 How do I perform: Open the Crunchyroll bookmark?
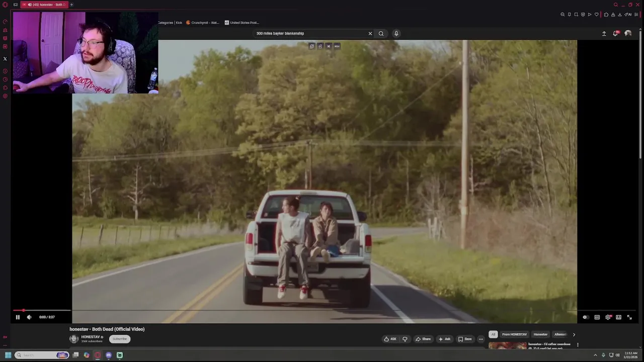(203, 23)
